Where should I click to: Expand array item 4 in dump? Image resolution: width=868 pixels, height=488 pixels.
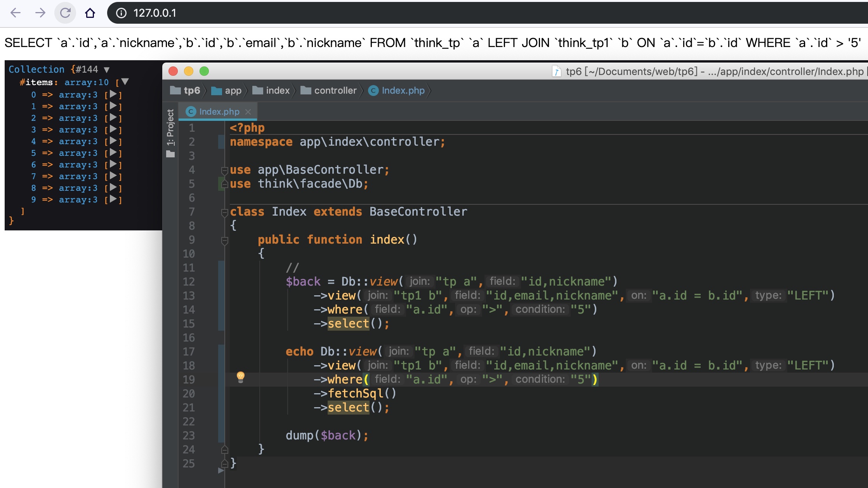click(113, 141)
